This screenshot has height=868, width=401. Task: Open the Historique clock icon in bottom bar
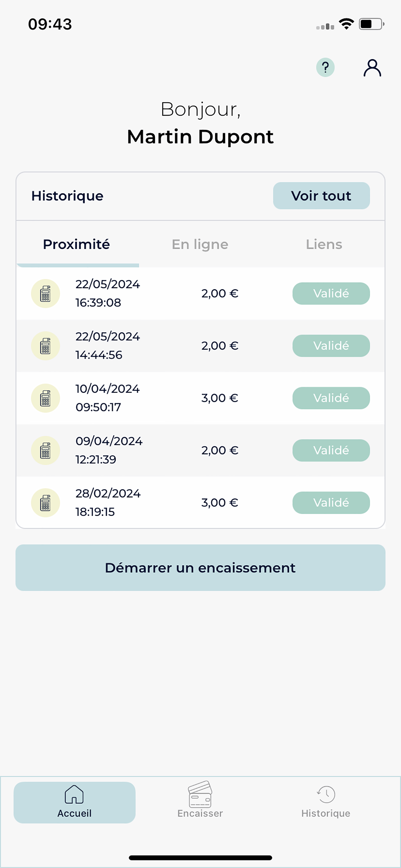pos(325,794)
